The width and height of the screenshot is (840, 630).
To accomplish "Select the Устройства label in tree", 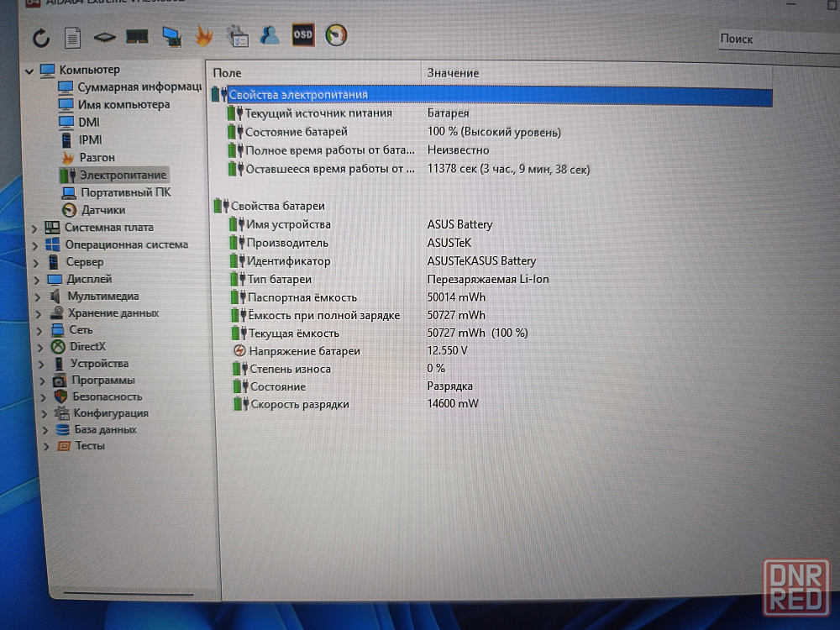I will (100, 364).
